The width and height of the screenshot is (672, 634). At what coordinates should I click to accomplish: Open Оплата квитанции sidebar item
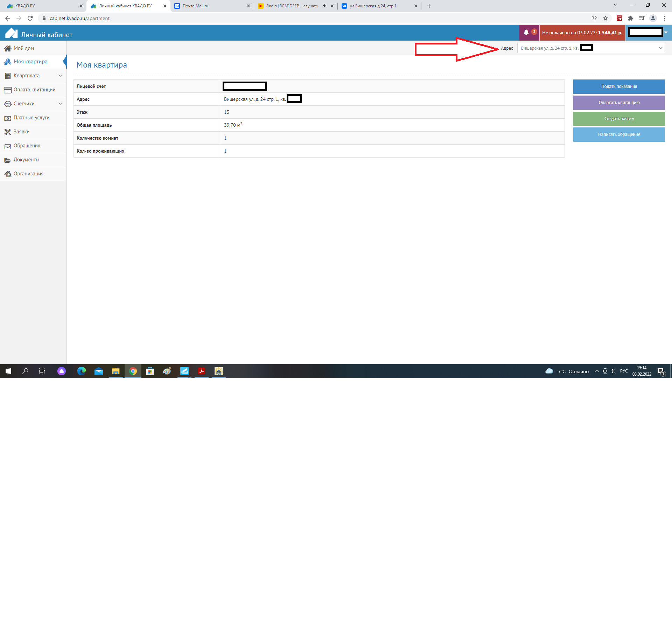click(x=33, y=90)
